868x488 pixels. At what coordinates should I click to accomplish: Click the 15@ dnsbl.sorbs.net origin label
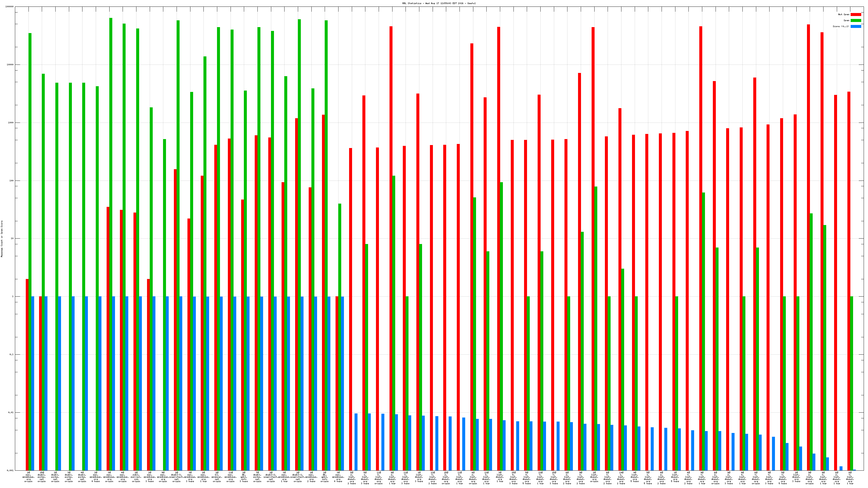click(42, 477)
